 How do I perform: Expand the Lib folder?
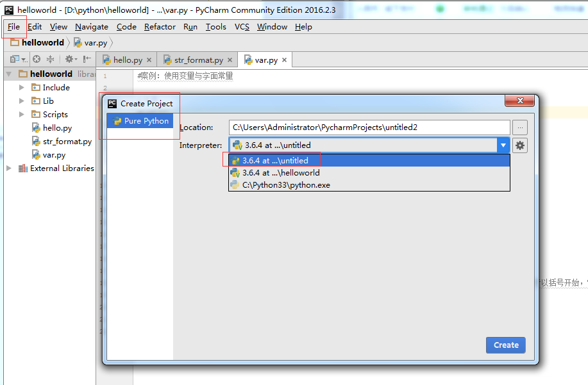22,101
